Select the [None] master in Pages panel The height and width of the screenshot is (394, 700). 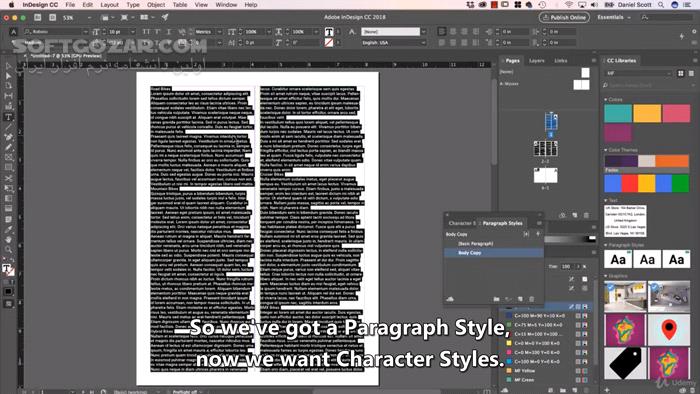[506, 71]
